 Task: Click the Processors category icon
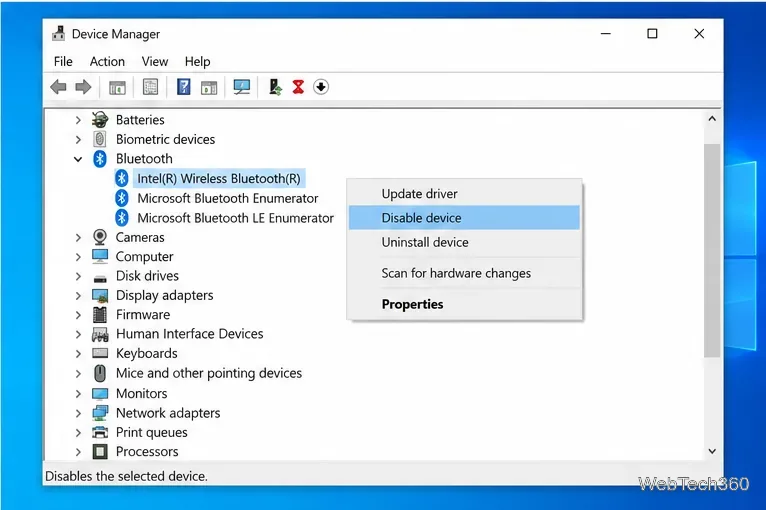point(100,451)
